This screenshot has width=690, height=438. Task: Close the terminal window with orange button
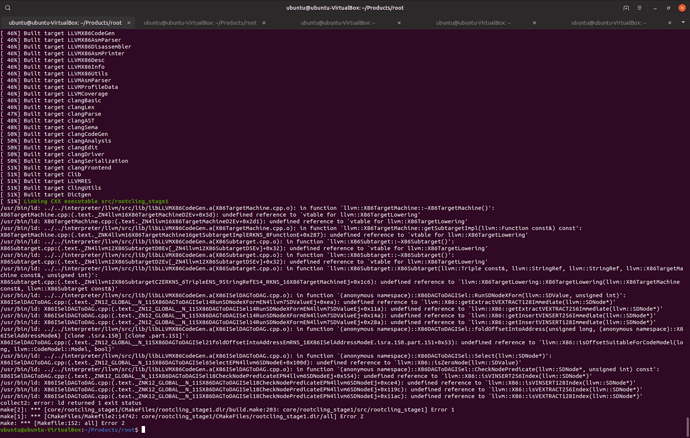point(682,7)
